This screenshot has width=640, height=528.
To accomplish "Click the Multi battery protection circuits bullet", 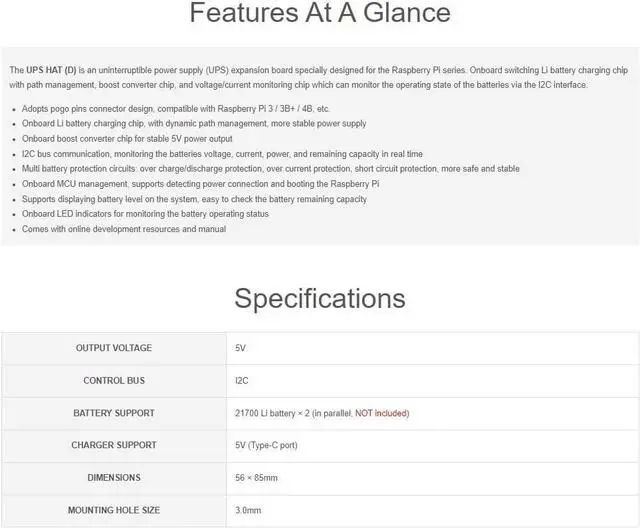I will coord(270,169).
